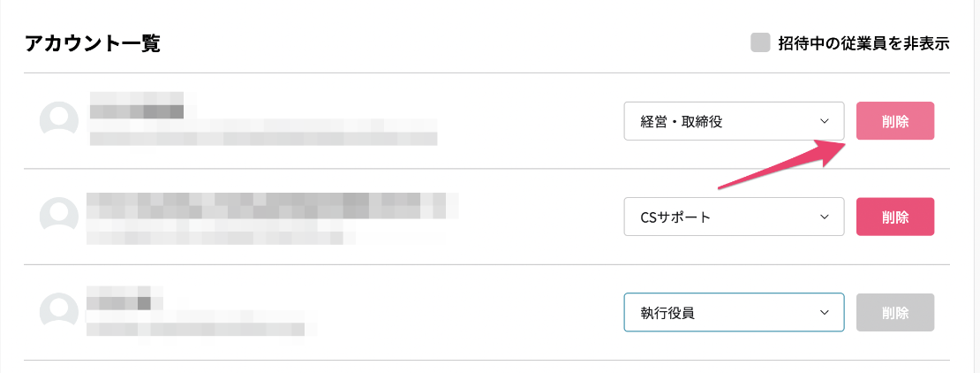980x373 pixels.
Task: Tick the 招待中の従業員を非表示 checkbox
Action: click(760, 43)
